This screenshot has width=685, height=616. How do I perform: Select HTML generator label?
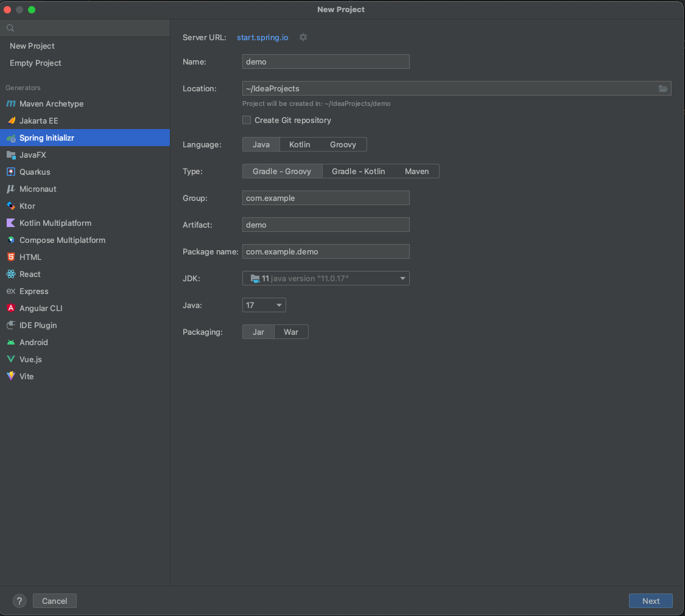coord(30,257)
